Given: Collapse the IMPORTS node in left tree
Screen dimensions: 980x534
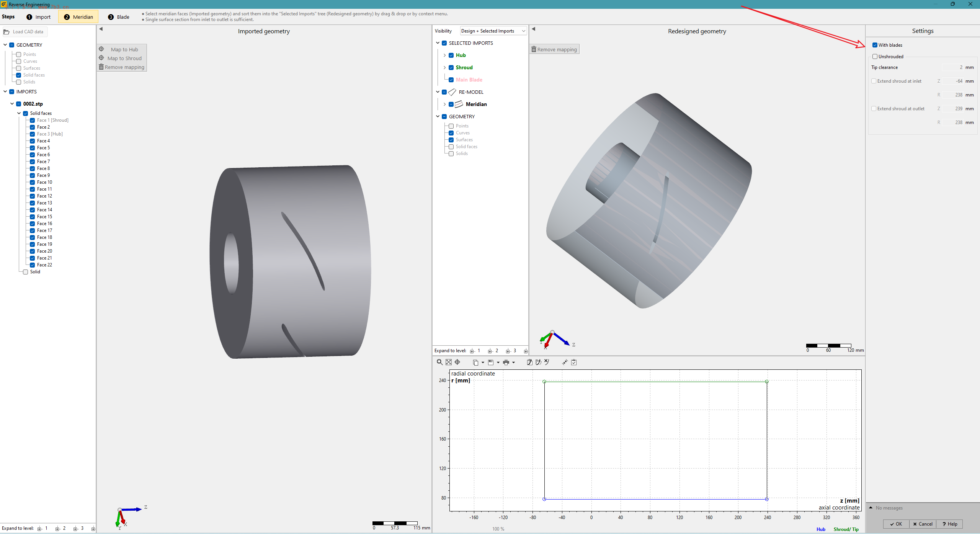Looking at the screenshot, I should (x=5, y=91).
